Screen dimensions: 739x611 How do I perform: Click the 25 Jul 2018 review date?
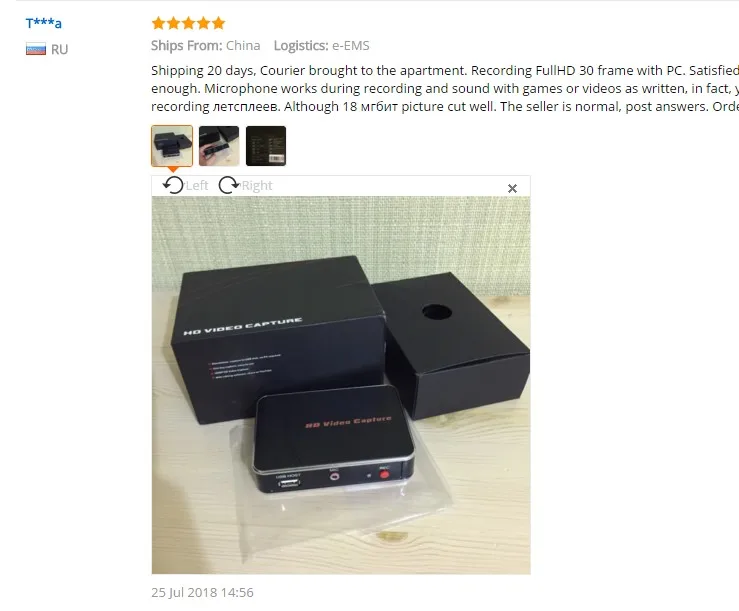coord(202,593)
